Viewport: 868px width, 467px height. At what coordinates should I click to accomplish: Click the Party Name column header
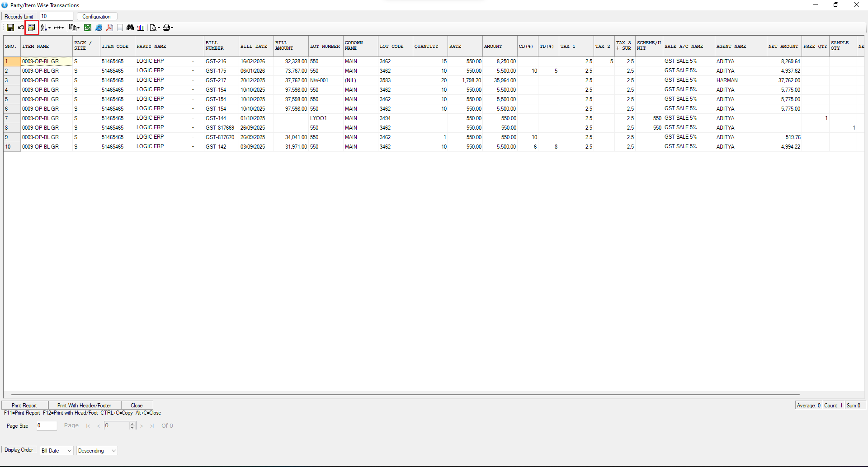151,47
